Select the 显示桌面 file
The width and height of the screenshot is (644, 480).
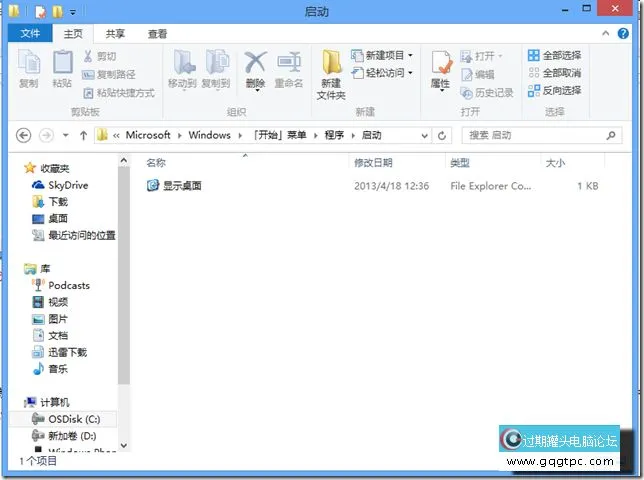[x=174, y=186]
